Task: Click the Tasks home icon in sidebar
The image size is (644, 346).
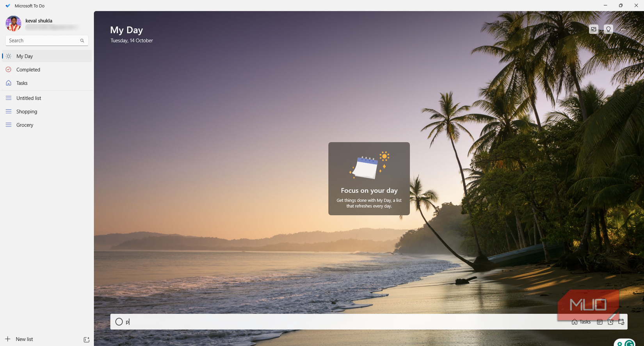Action: coord(9,83)
